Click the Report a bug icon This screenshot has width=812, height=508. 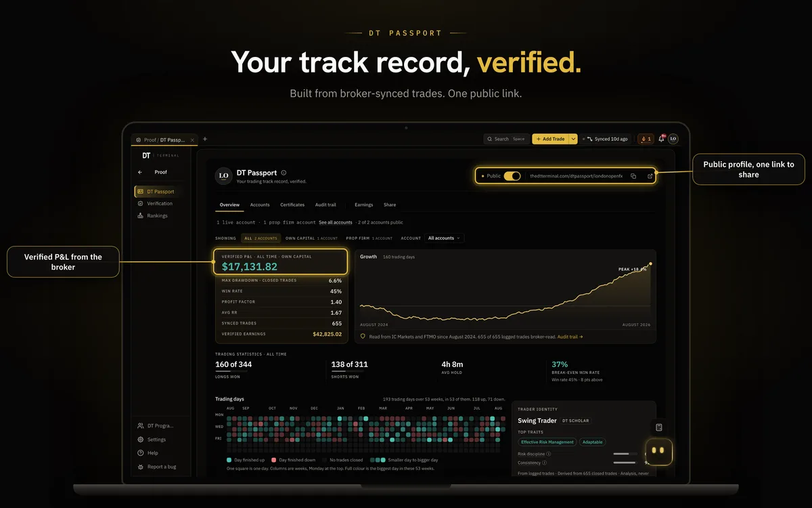point(140,467)
